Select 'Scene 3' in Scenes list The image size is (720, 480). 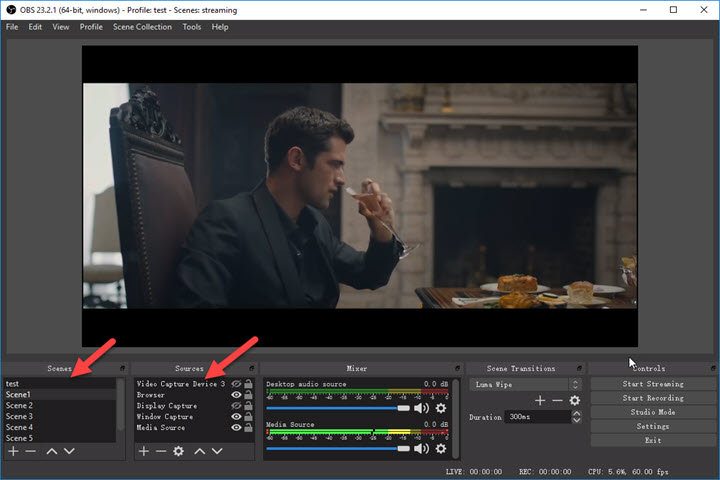pos(60,417)
